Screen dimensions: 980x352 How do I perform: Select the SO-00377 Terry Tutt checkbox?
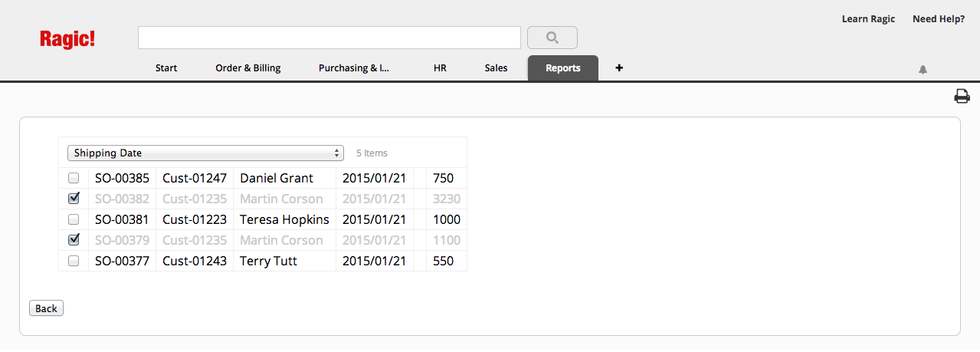pyautogui.click(x=74, y=261)
